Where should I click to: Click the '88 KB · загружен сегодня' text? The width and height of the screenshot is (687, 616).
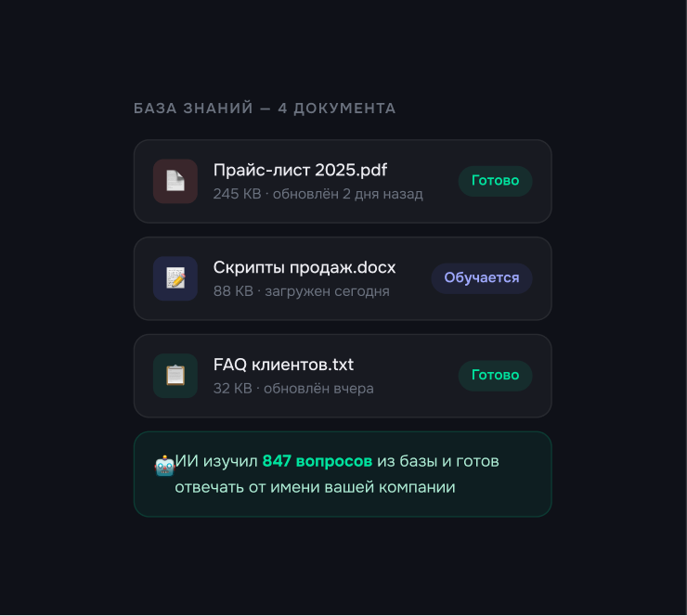pos(301,291)
